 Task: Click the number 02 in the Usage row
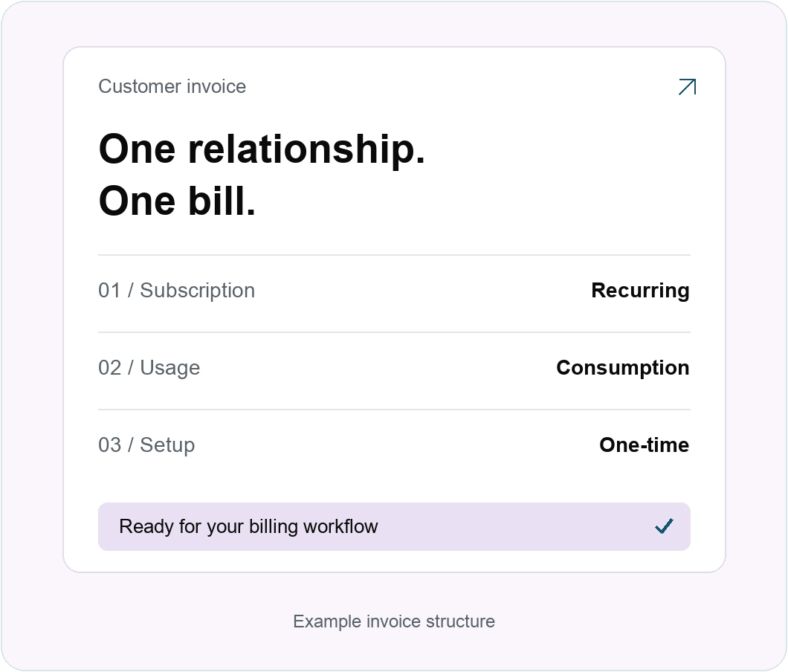pos(109,368)
